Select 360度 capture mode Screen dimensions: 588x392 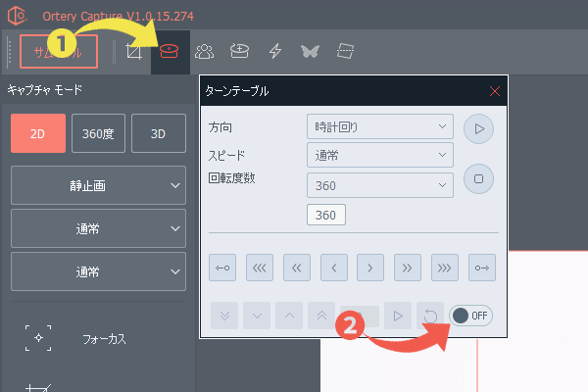pyautogui.click(x=98, y=133)
